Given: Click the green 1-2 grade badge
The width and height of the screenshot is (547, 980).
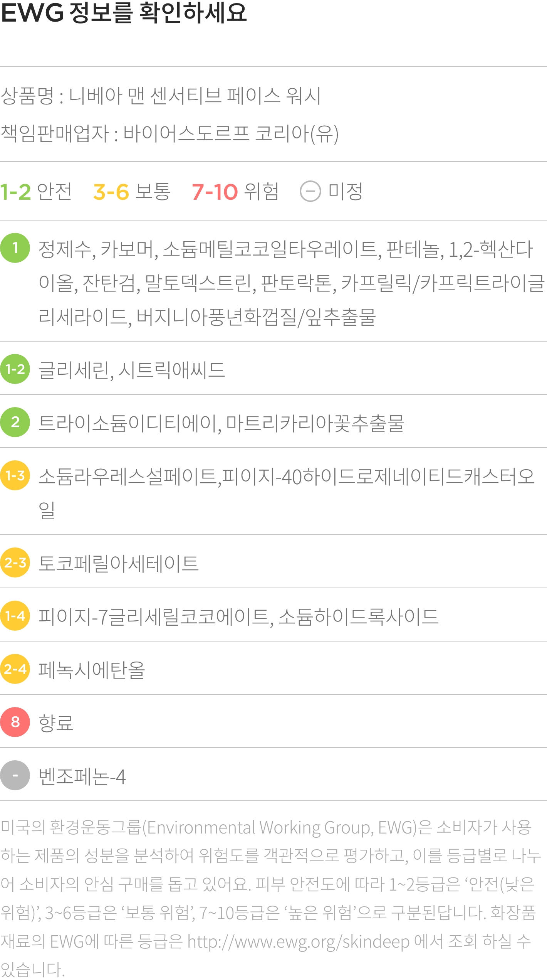Looking at the screenshot, I should [15, 369].
